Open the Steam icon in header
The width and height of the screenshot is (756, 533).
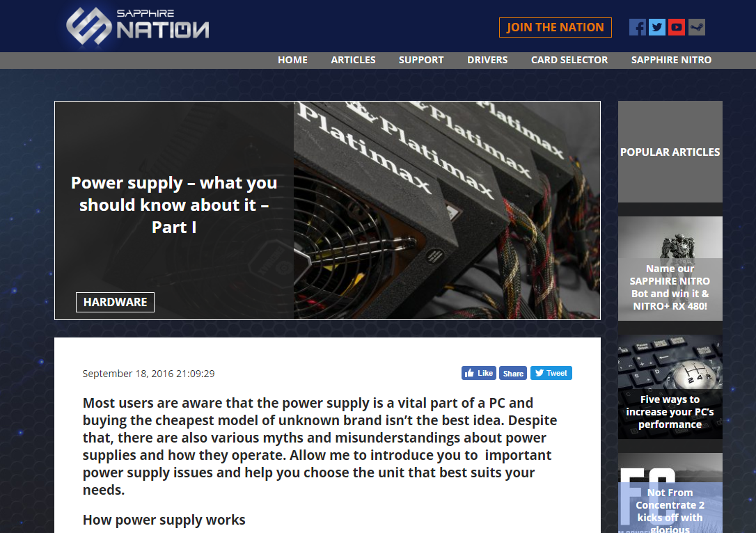pyautogui.click(x=696, y=27)
